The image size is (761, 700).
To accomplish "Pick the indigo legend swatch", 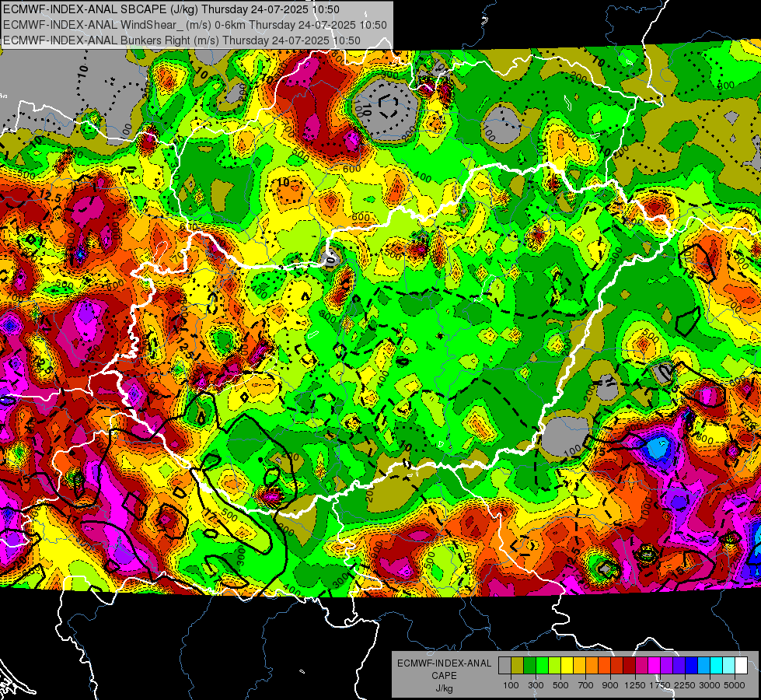I will (679, 666).
